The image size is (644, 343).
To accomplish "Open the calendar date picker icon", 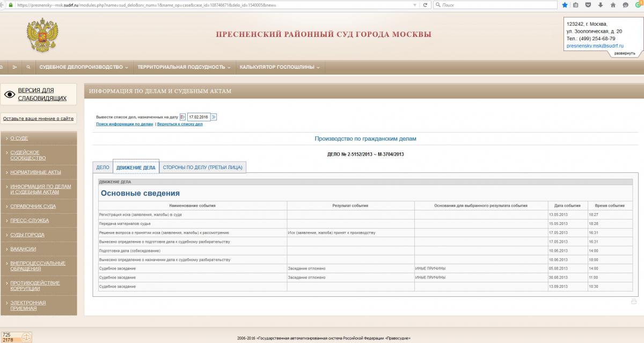I will 182,116.
